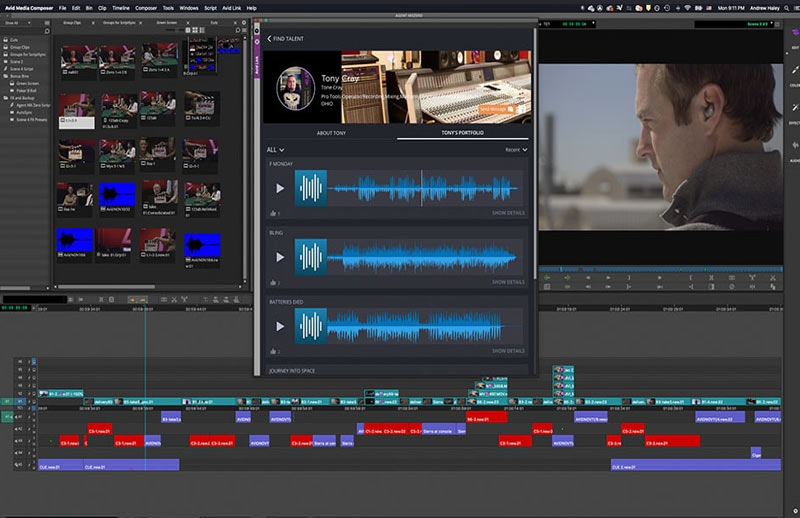Screen dimensions: 800x518
Task: Toggle A1 source track selector
Action: (7, 417)
